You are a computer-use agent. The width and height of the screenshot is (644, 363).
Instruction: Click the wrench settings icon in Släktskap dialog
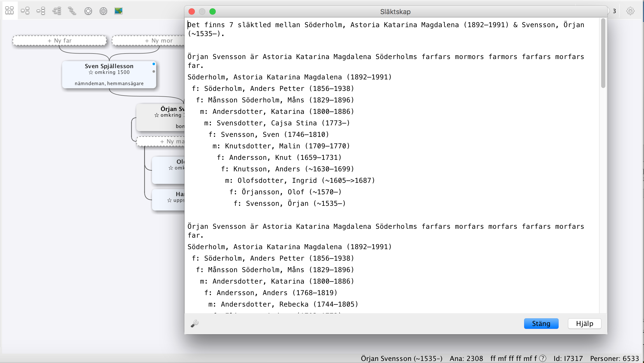pos(195,324)
